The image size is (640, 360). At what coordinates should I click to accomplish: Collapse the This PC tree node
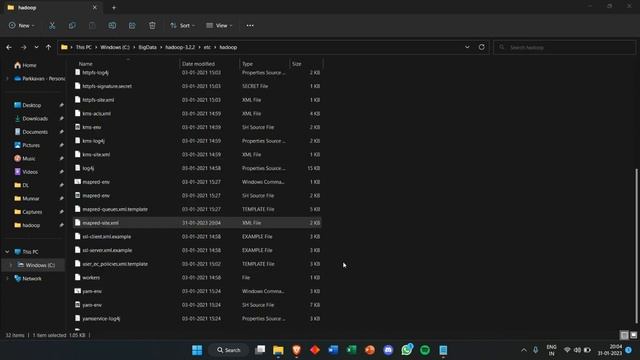pos(7,252)
